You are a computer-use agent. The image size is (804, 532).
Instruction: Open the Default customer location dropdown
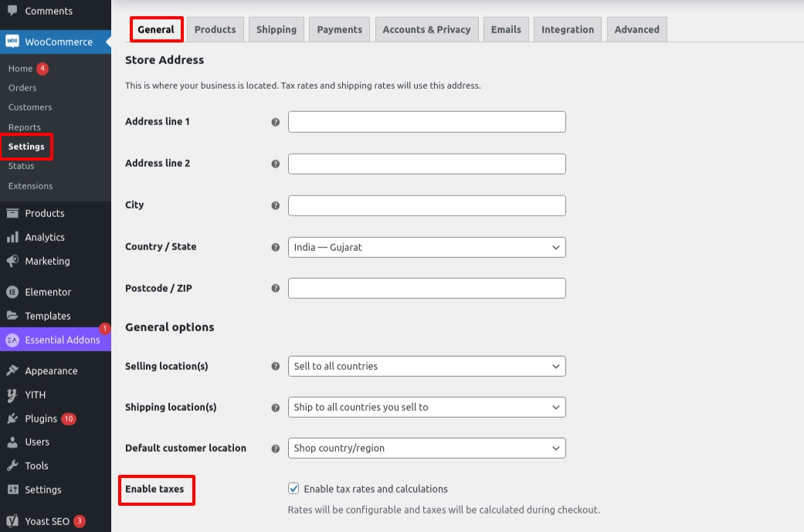pyautogui.click(x=426, y=447)
